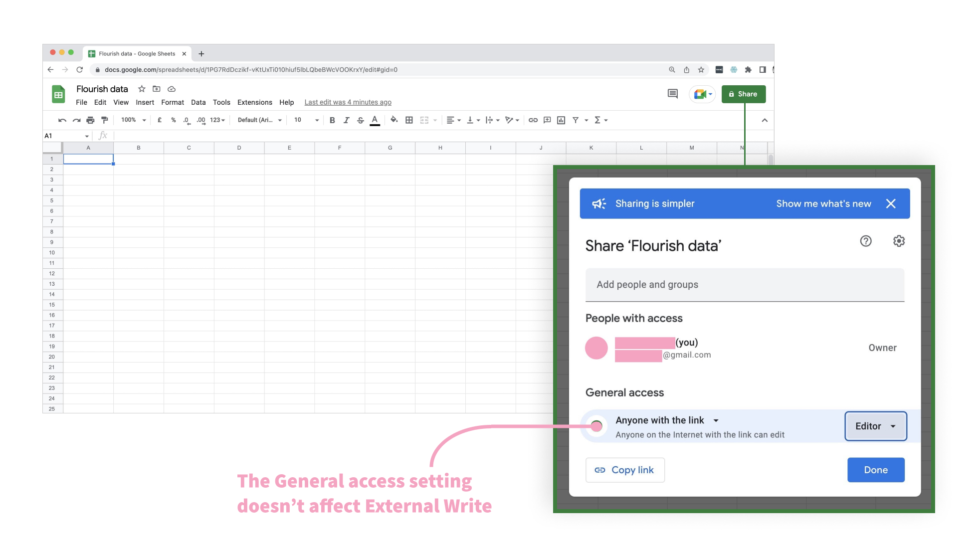The image size is (978, 560).
Task: Toggle italic formatting
Action: click(346, 120)
